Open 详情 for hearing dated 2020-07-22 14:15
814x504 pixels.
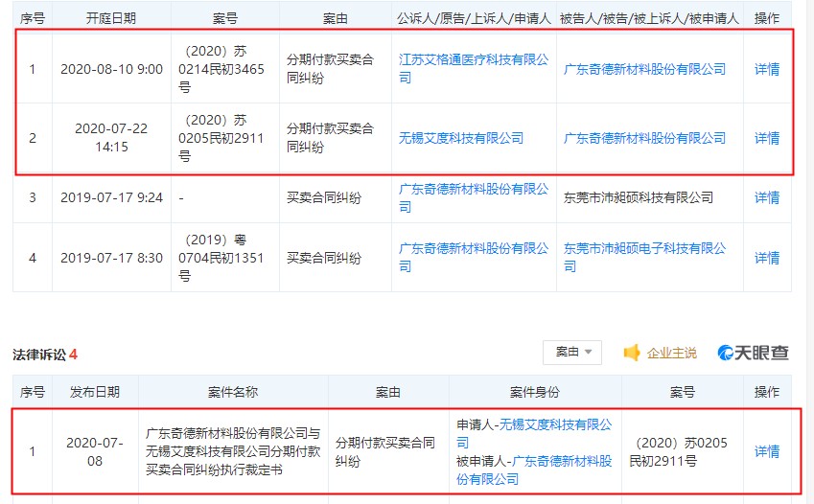point(767,138)
